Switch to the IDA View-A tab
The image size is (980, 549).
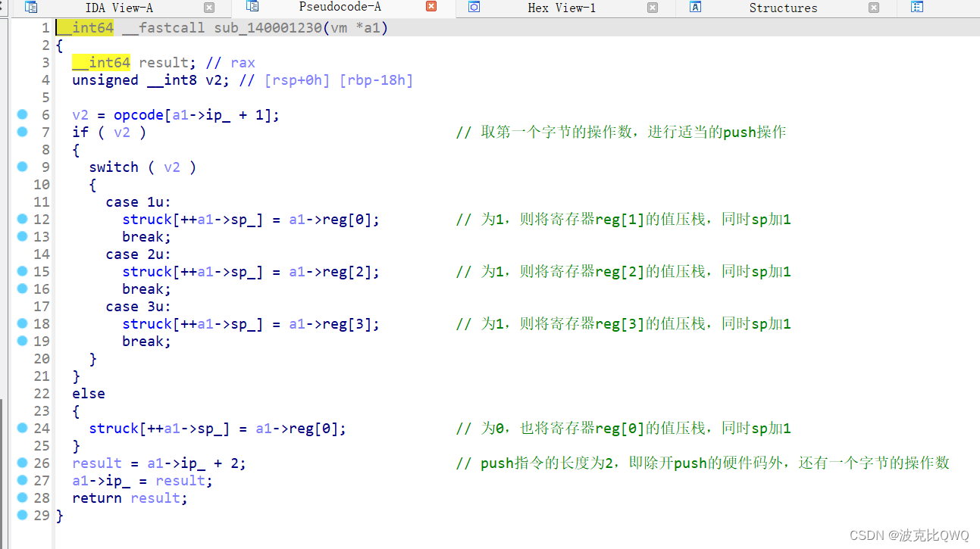(119, 8)
